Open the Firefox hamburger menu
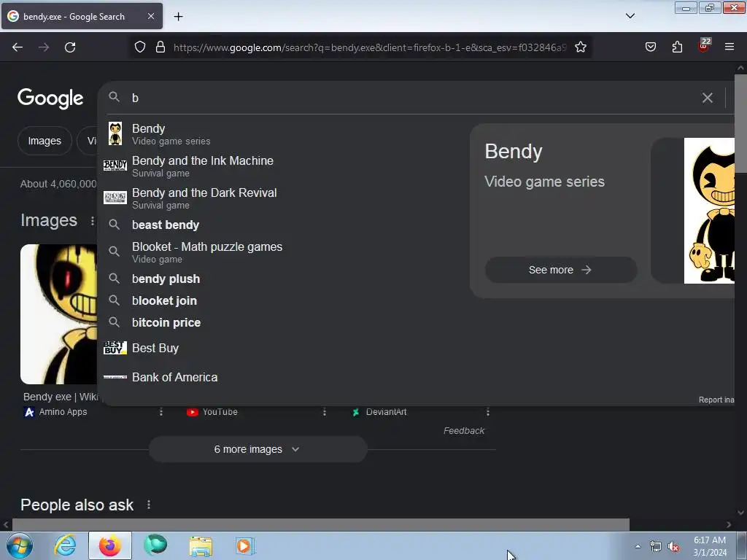The width and height of the screenshot is (747, 560). tap(729, 47)
